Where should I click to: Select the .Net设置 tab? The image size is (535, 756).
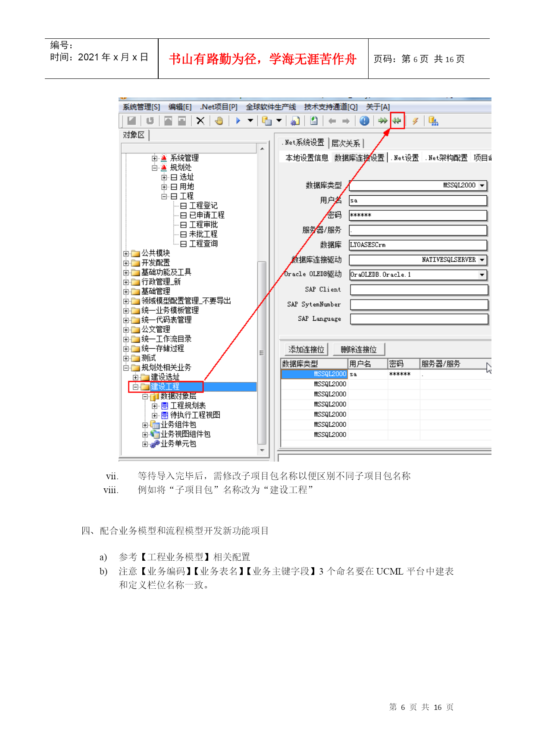405,158
